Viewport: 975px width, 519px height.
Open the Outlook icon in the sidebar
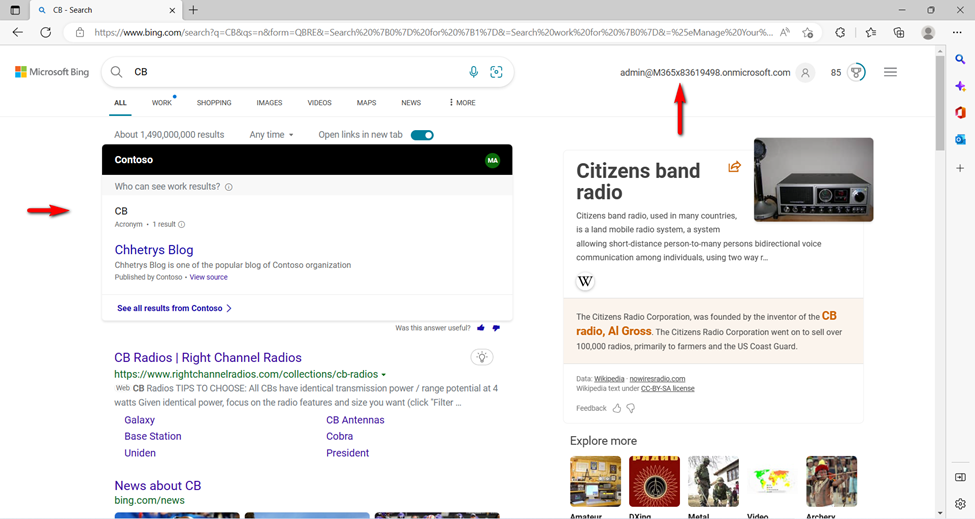(960, 140)
